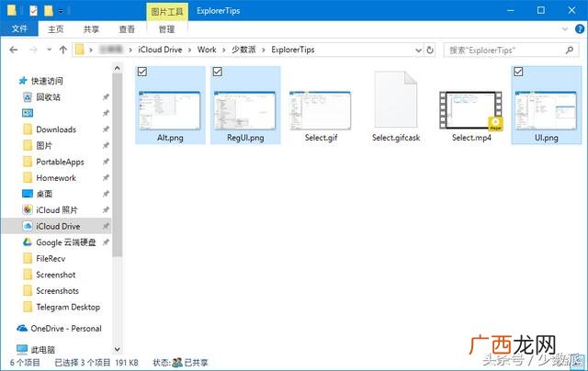Open 回收站 in the sidebar

click(x=48, y=97)
